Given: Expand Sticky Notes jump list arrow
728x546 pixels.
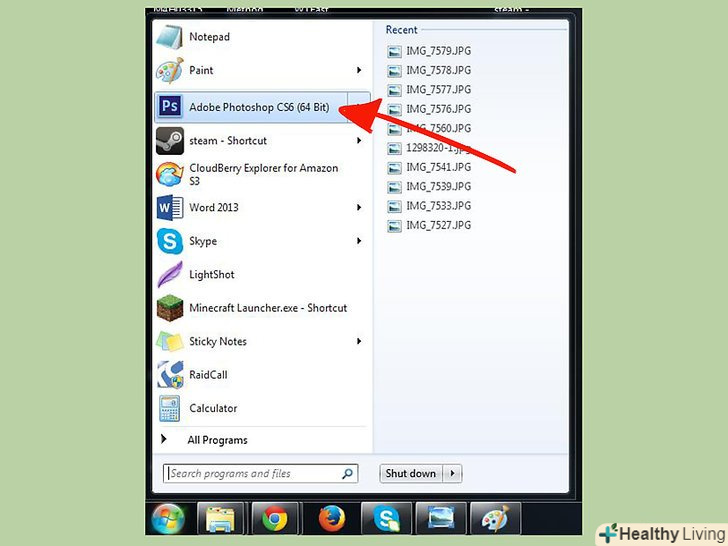Looking at the screenshot, I should [359, 341].
